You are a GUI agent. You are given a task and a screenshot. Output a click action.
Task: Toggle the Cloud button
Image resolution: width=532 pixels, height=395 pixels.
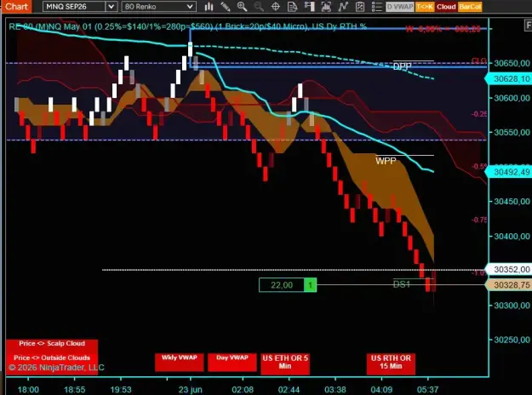pos(446,7)
